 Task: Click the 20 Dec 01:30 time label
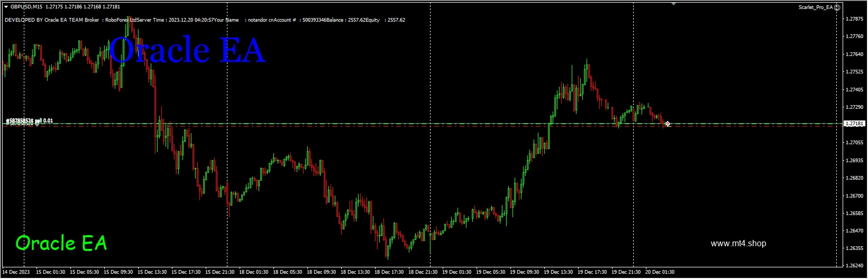coord(660,272)
